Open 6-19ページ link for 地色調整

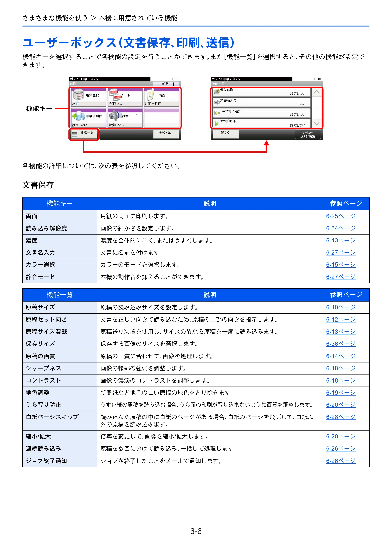coord(341,393)
